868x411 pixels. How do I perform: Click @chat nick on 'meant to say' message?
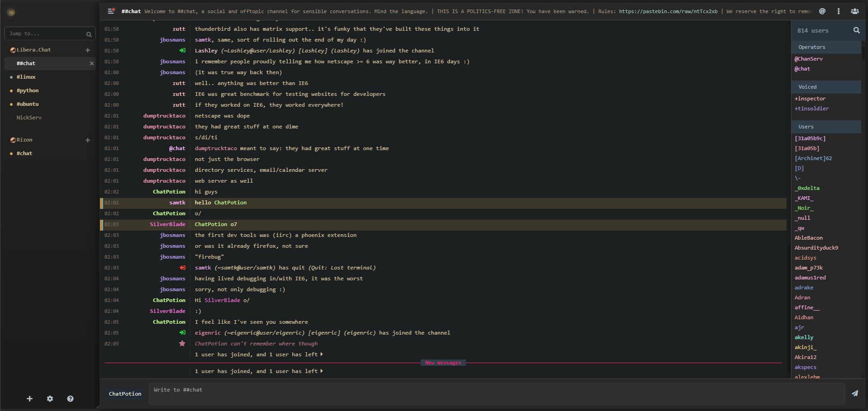pos(177,148)
